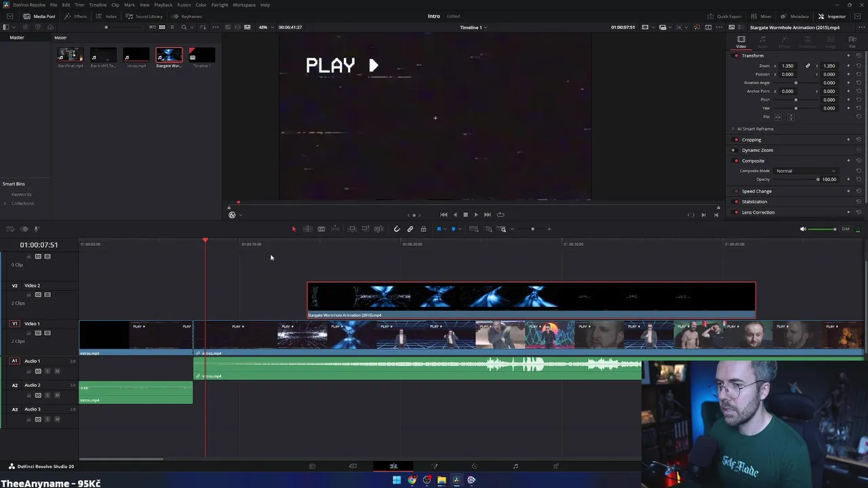Toggle timeline snapping magnet

point(397,229)
